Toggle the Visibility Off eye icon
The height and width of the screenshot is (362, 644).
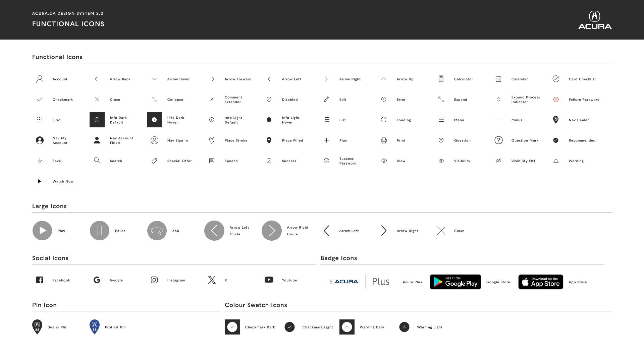(x=498, y=161)
